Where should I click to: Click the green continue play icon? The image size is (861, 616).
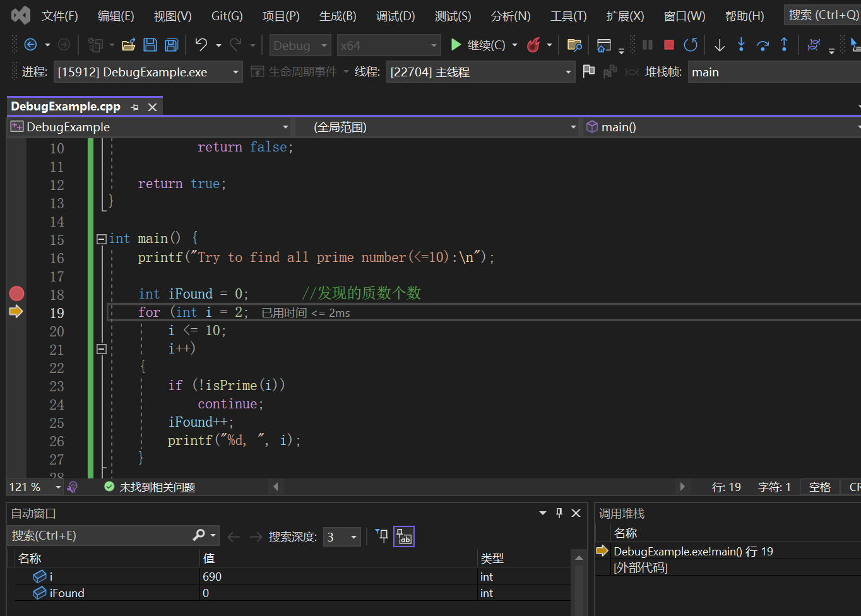tap(456, 45)
